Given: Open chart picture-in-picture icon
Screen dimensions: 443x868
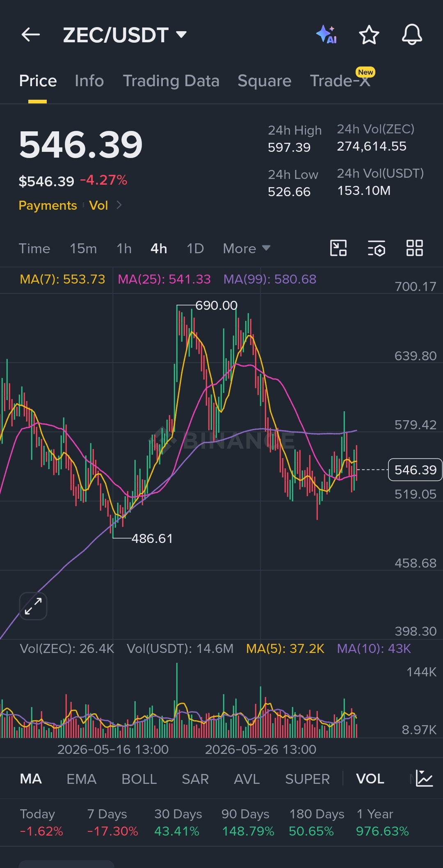Looking at the screenshot, I should click(x=338, y=248).
